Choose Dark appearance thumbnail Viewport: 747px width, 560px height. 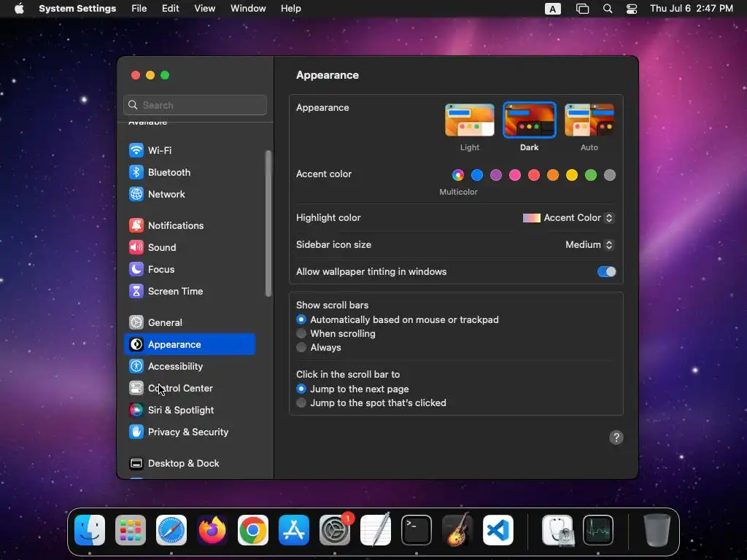(x=530, y=120)
